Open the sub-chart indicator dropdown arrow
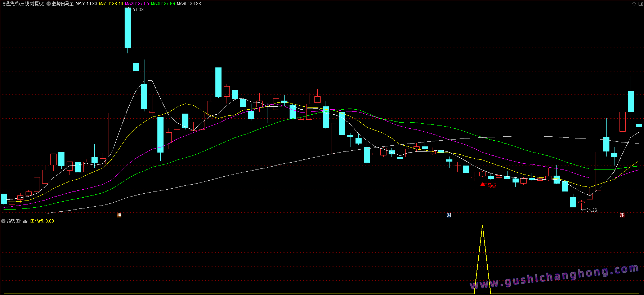 (x=3, y=221)
